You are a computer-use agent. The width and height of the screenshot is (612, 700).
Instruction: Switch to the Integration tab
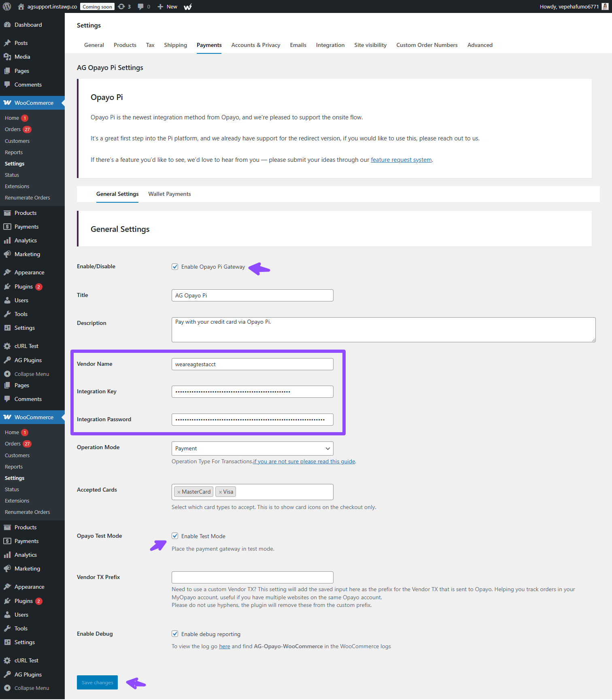click(x=330, y=45)
